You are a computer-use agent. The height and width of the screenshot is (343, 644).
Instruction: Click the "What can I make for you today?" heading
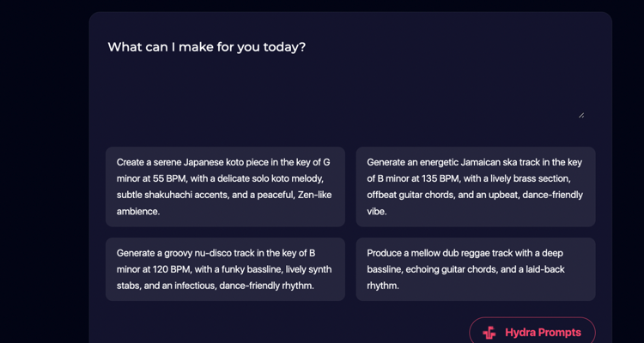pyautogui.click(x=207, y=47)
